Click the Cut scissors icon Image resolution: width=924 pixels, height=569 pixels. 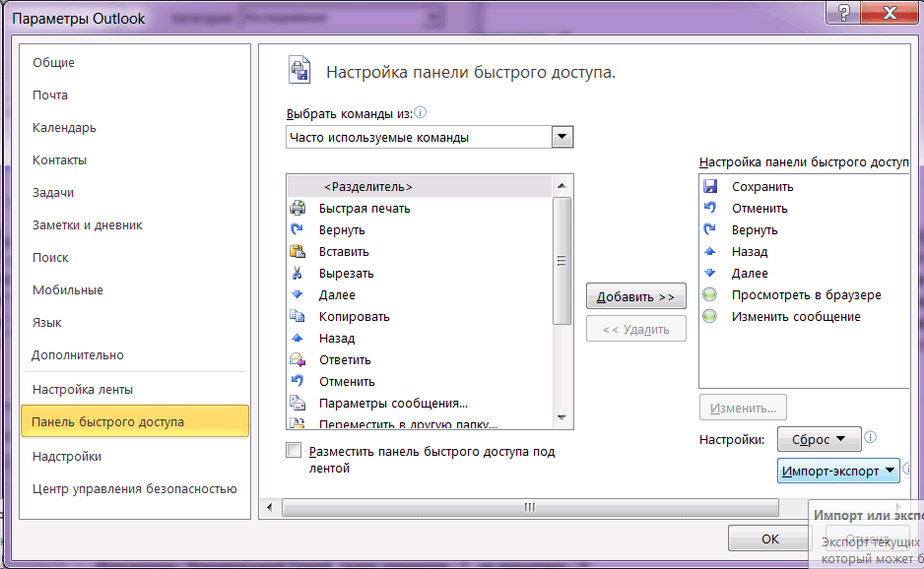tap(297, 274)
